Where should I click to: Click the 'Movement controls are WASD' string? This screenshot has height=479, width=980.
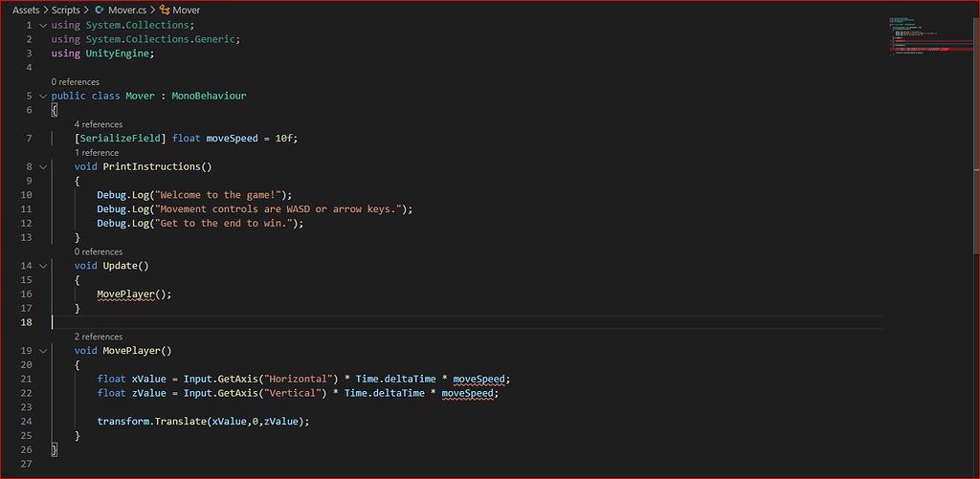tap(278, 209)
